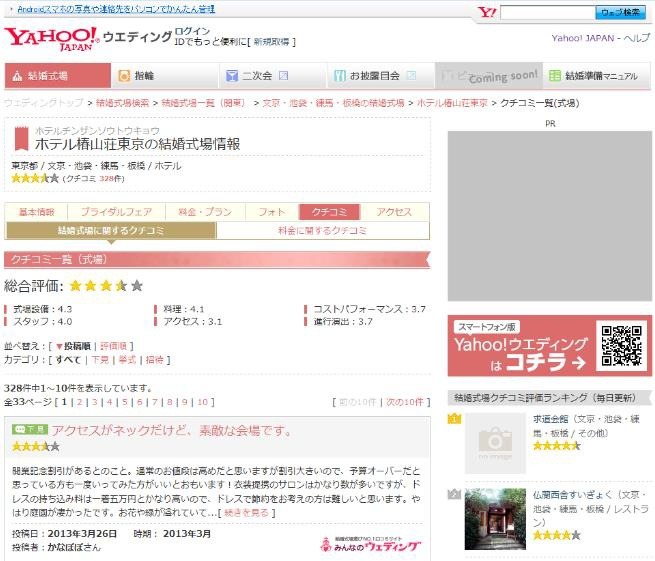Open ホテル椿山荘東京 breadcrumb link
This screenshot has width=655, height=561.
click(452, 103)
